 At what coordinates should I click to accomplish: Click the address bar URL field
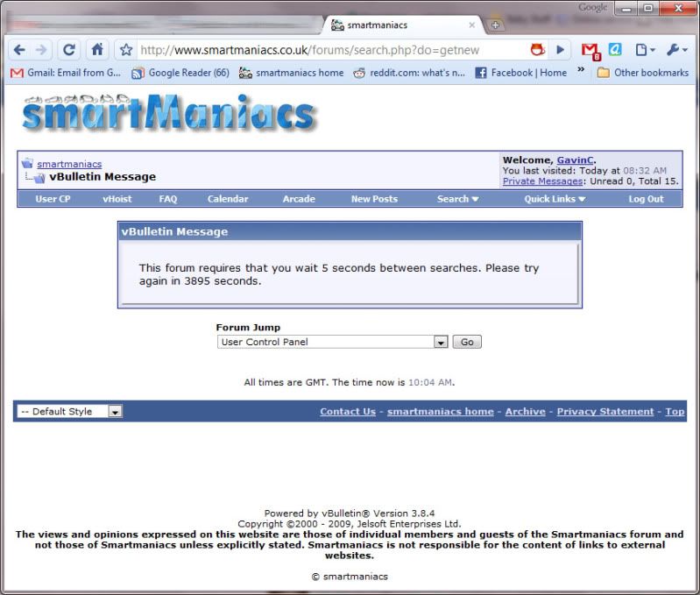pos(330,50)
